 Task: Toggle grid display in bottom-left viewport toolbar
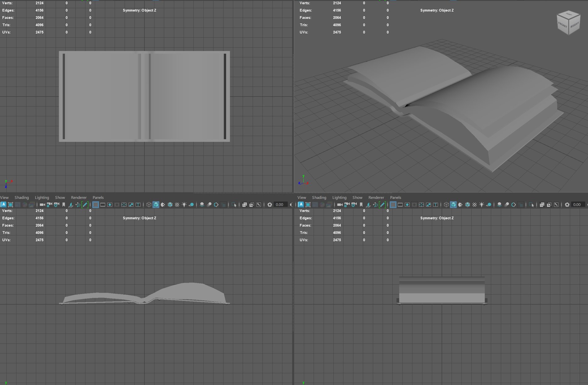pyautogui.click(x=95, y=205)
